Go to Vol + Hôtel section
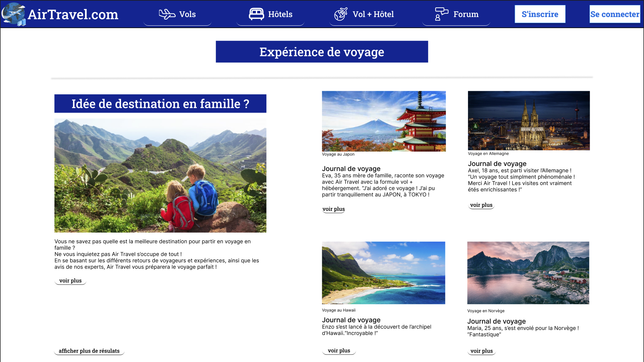The height and width of the screenshot is (362, 644). [x=373, y=14]
